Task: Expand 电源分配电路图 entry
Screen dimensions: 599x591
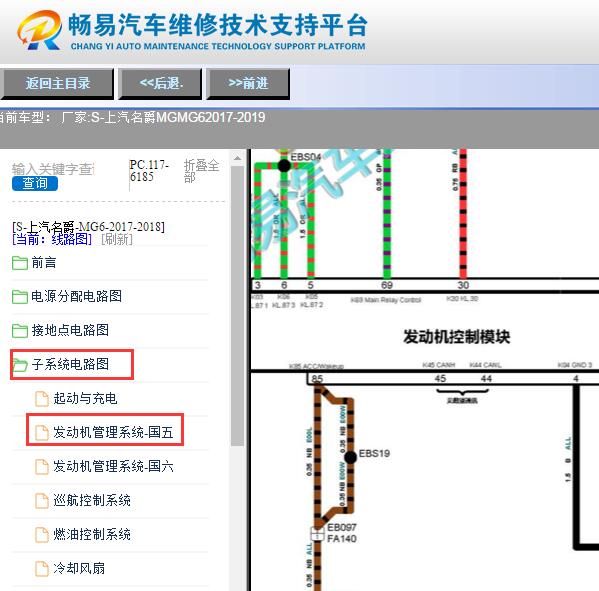Action: [x=76, y=296]
